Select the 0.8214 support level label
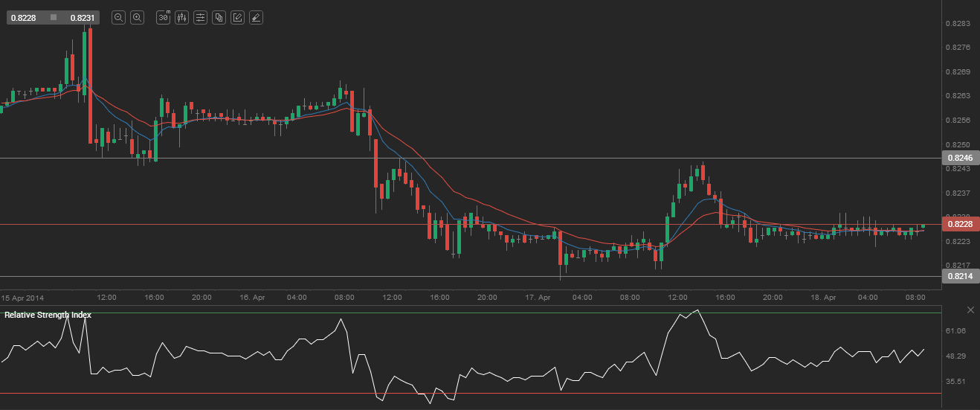Screen dimensions: 980x410 (959, 276)
